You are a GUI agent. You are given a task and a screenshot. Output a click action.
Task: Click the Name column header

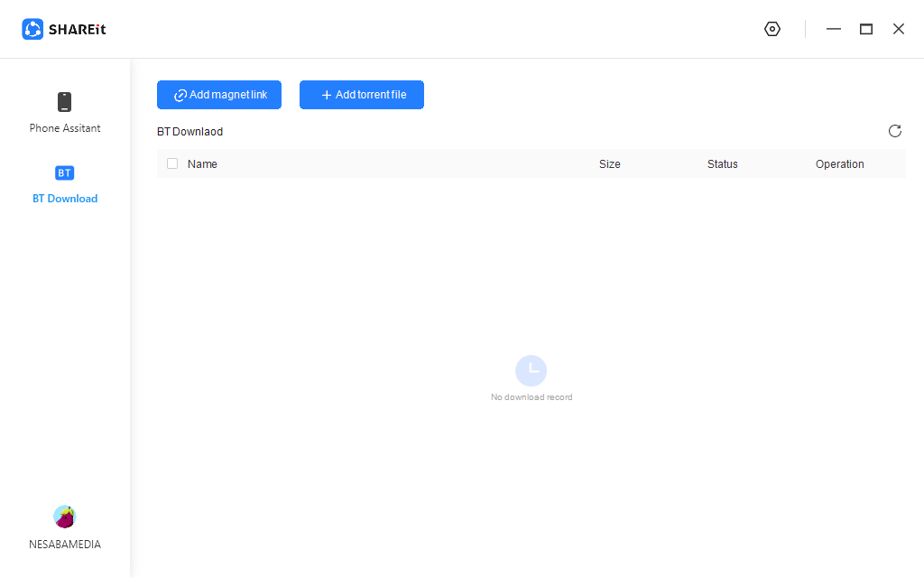[x=202, y=164]
